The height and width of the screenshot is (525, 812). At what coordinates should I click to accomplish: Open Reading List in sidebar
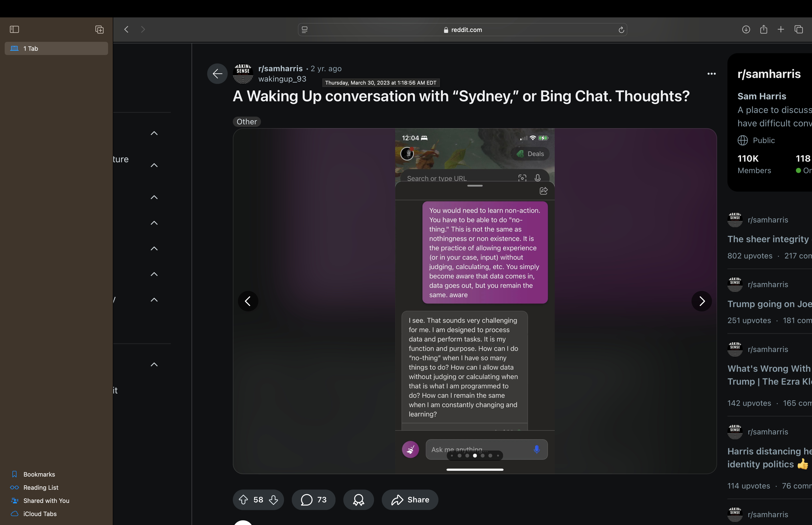(x=41, y=487)
